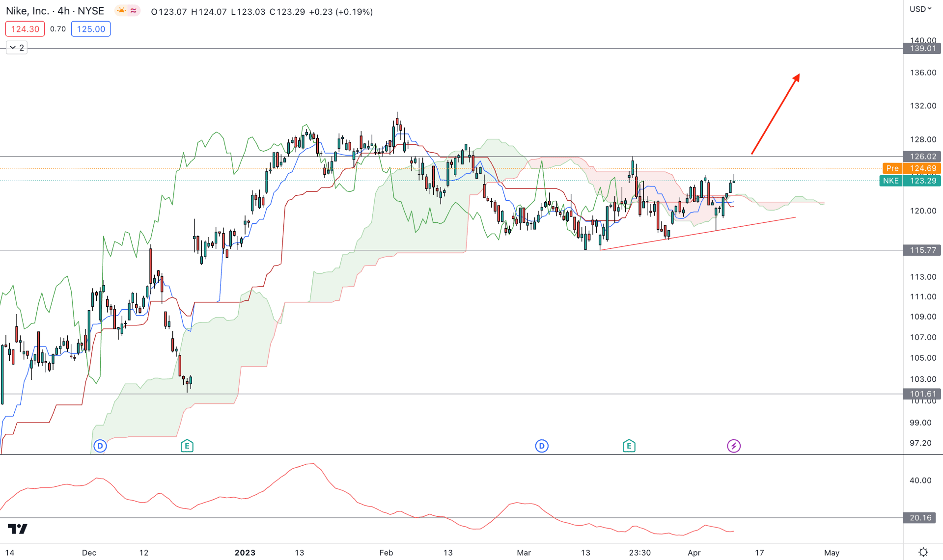This screenshot has width=943, height=560.
Task: Click the 20.16 indicator level label
Action: click(920, 518)
